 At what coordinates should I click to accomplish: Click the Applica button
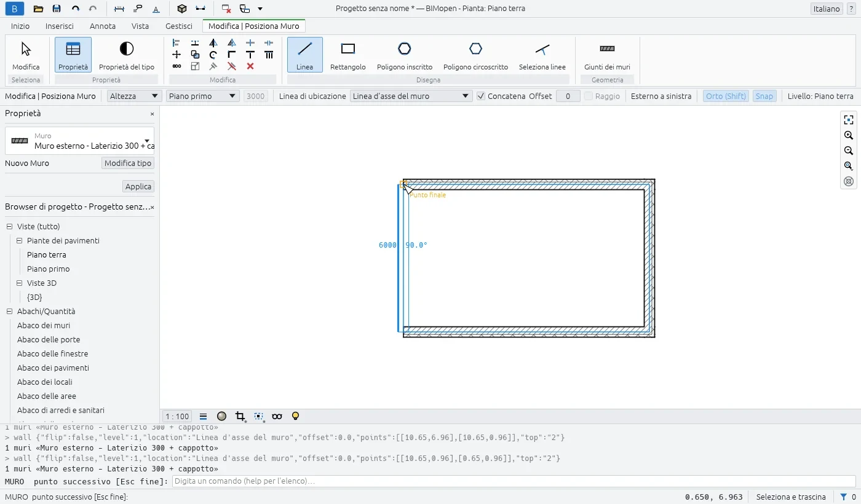[138, 186]
